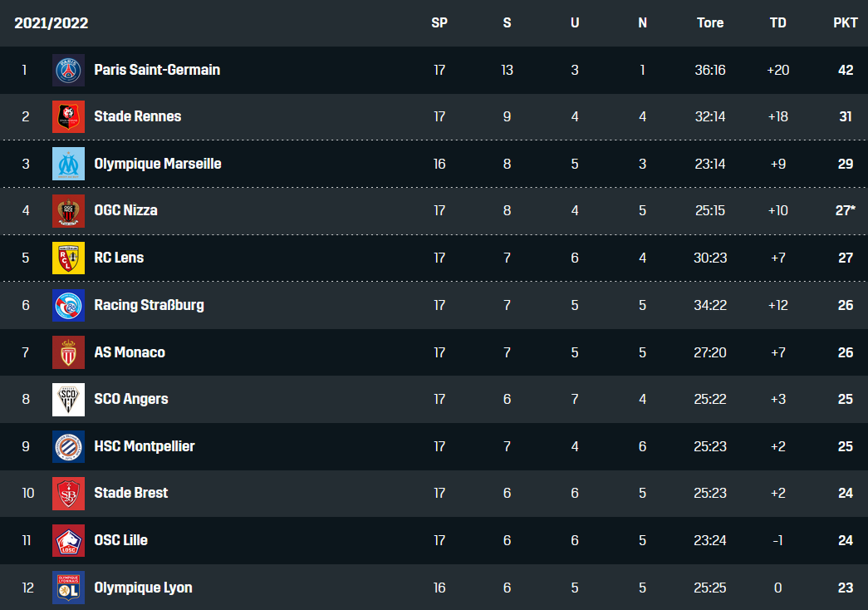Click the Olympique Marseille club crest

[68, 164]
